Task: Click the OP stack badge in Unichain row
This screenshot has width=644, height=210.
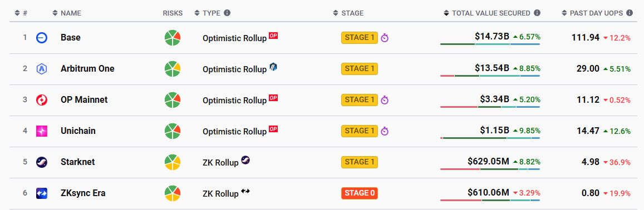Action: [273, 129]
